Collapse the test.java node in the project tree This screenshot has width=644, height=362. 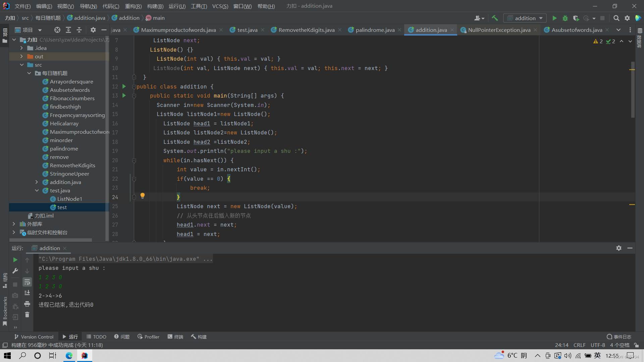click(37, 190)
